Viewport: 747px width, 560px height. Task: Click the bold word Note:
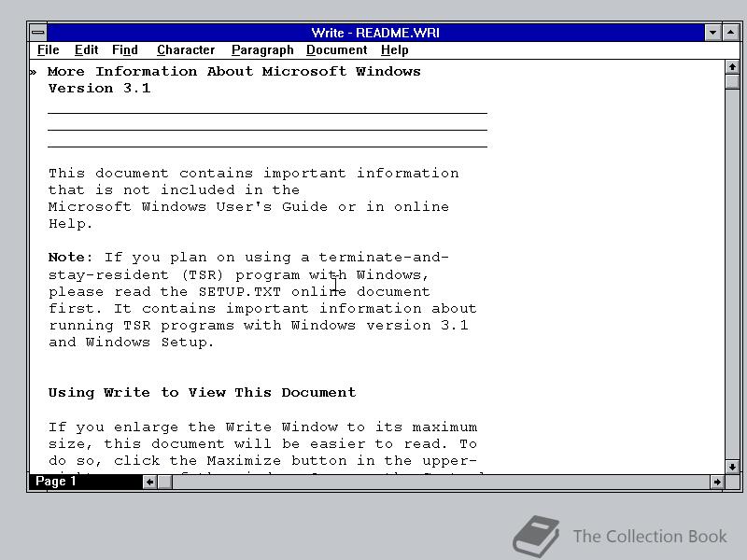pos(71,258)
